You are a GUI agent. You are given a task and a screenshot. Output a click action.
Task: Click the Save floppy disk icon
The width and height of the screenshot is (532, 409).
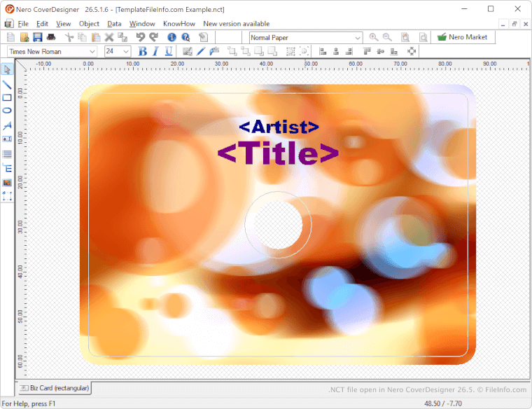(x=38, y=37)
